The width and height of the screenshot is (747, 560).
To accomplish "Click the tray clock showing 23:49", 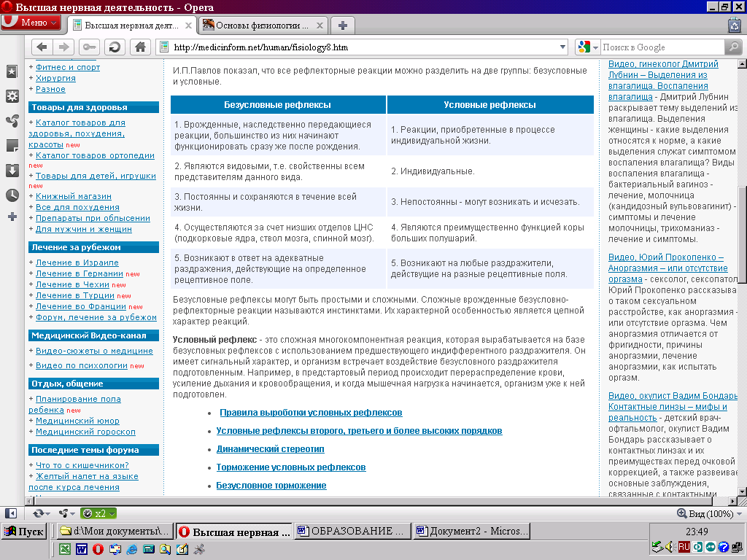I will (x=697, y=532).
